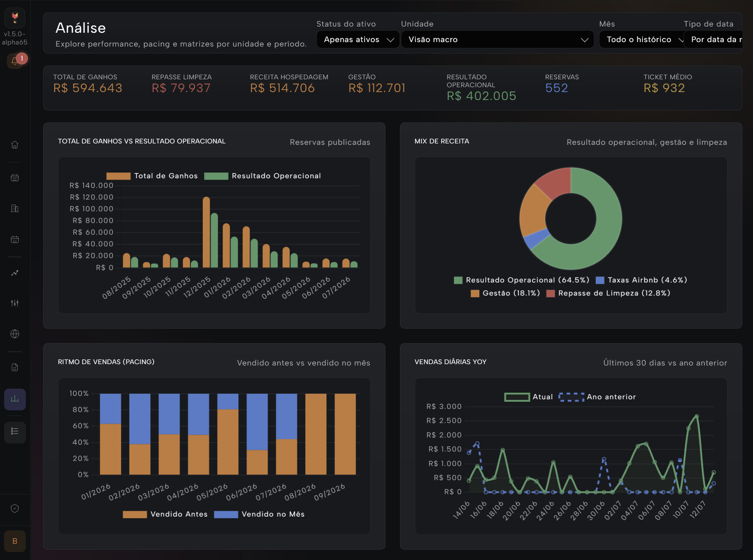The width and height of the screenshot is (753, 560).
Task: Open the trend line chart icon
Action: click(15, 273)
